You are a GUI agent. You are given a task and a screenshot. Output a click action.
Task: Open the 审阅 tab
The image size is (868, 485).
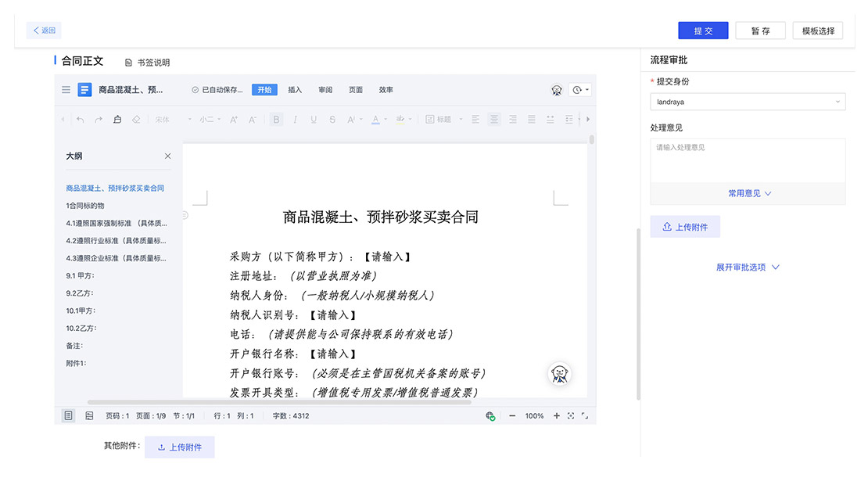click(x=325, y=90)
